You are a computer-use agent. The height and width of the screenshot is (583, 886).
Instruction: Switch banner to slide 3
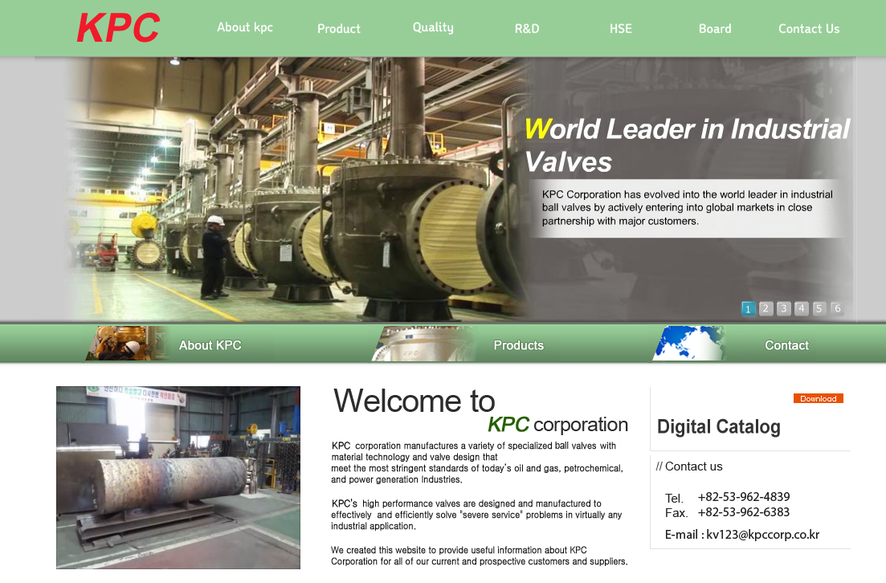point(783,308)
